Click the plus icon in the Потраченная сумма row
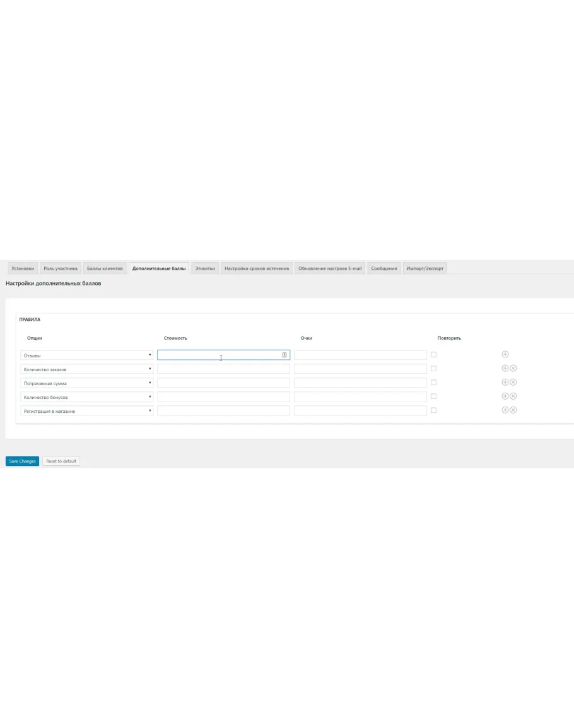The width and height of the screenshot is (574, 728). point(505,383)
